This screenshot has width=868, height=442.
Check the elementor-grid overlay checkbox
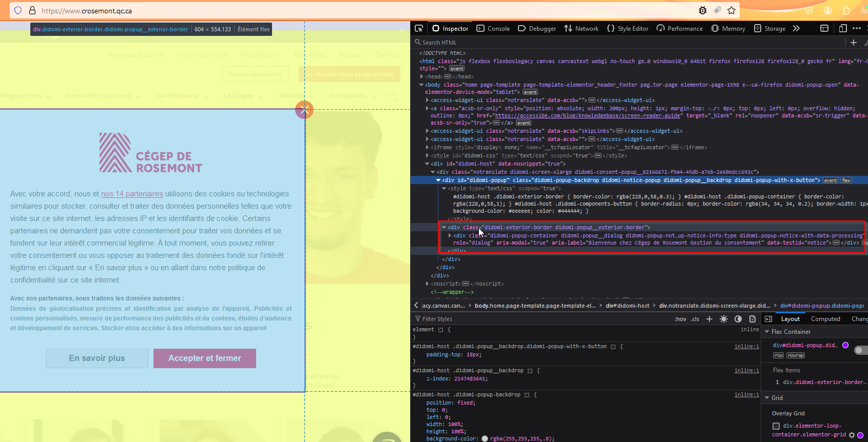tap(776, 426)
